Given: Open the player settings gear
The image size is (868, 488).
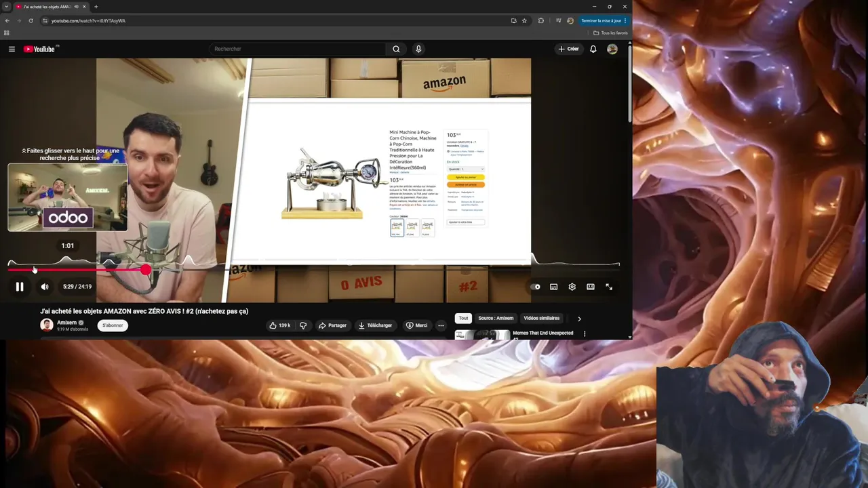Looking at the screenshot, I should (x=572, y=287).
